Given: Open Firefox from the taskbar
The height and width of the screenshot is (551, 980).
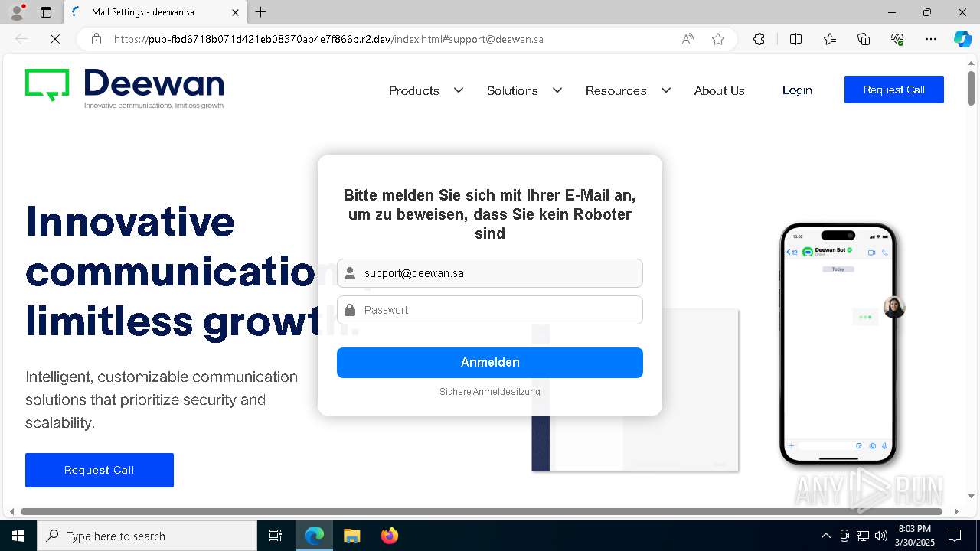Looking at the screenshot, I should pyautogui.click(x=390, y=536).
